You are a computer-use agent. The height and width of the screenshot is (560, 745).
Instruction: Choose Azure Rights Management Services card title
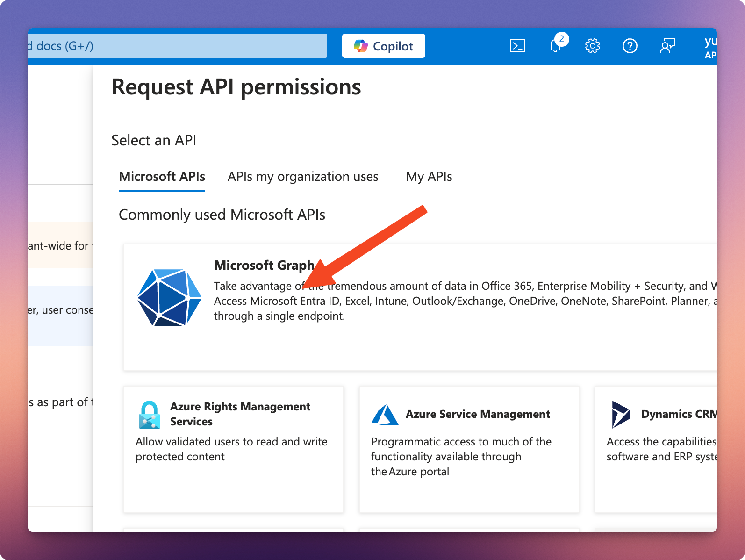coord(240,414)
